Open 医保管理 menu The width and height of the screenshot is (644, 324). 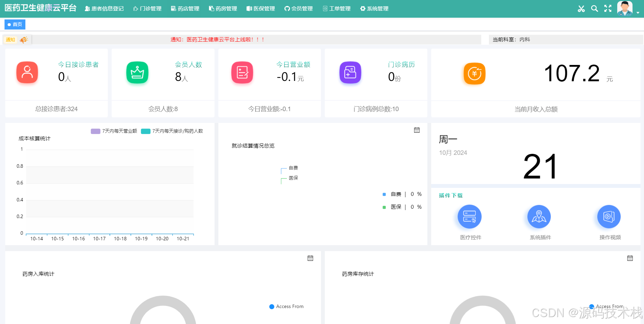click(261, 9)
